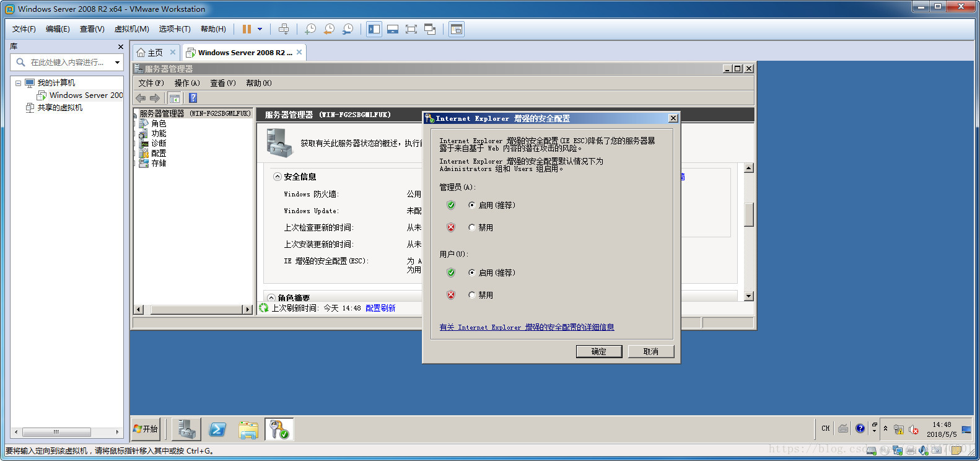Click the muted volume tray icon
This screenshot has width=980, height=461.
click(913, 429)
